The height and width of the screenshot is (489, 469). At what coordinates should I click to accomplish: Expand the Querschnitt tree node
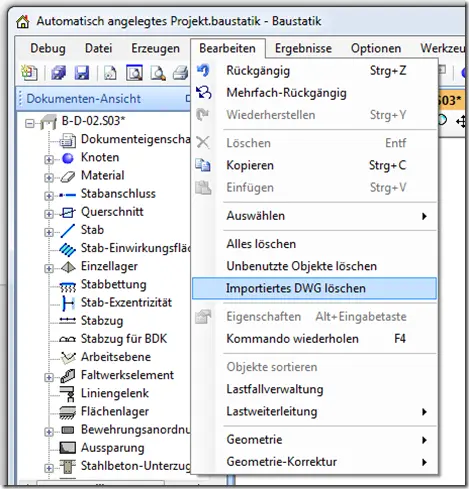(x=49, y=214)
